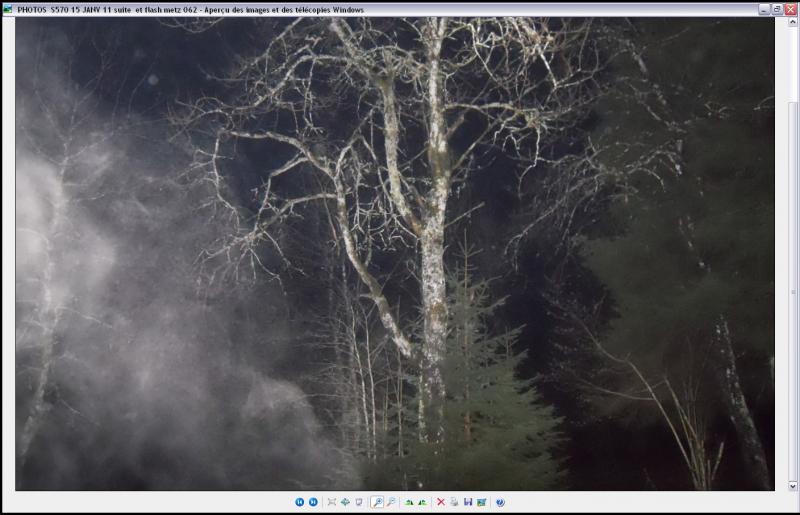Print the image using printer icon
Screen dimensions: 800x515
[454, 502]
